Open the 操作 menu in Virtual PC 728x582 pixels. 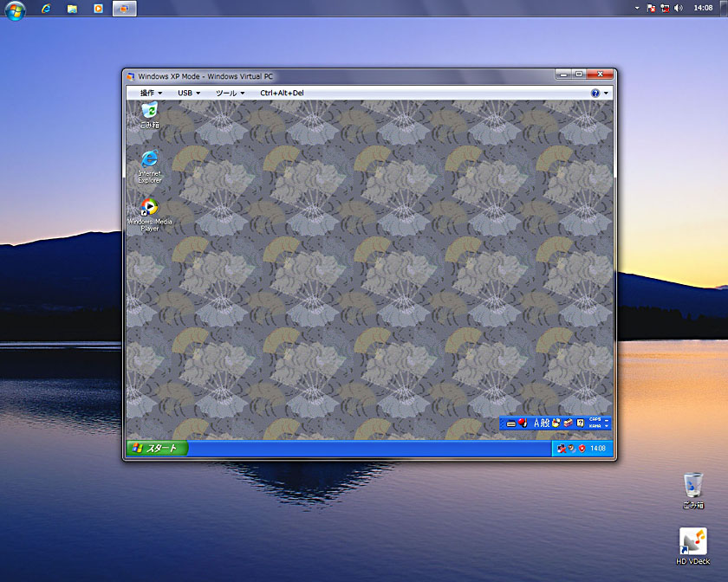pos(152,93)
